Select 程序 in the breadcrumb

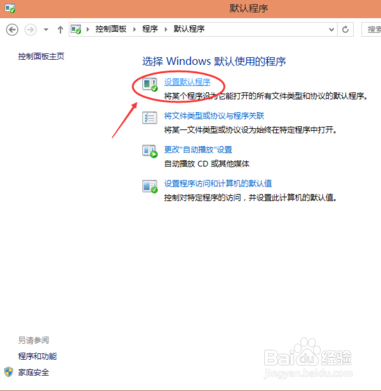(x=150, y=29)
